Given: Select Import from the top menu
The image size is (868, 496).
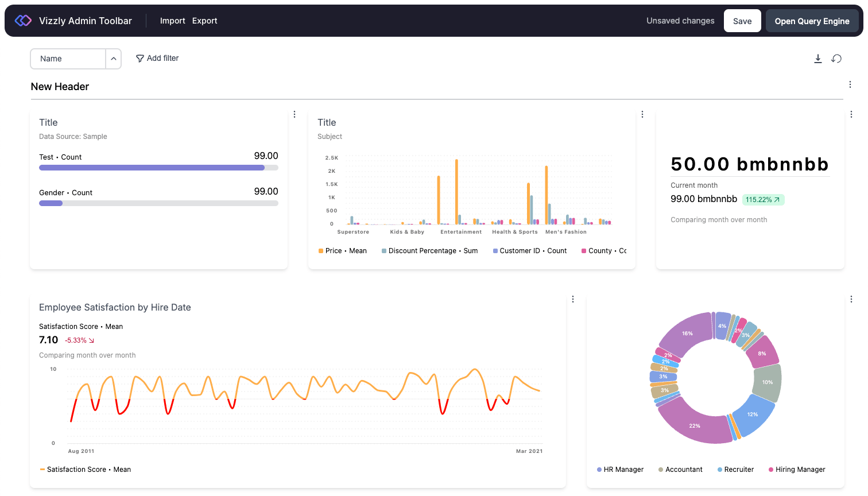Looking at the screenshot, I should tap(172, 20).
